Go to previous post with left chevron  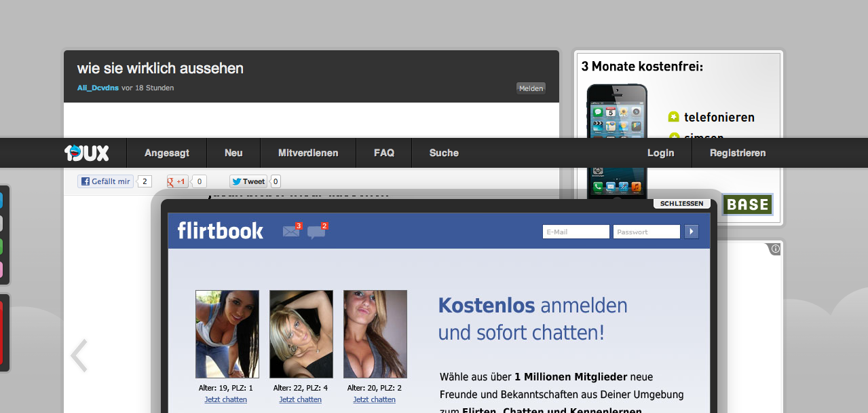[x=79, y=355]
